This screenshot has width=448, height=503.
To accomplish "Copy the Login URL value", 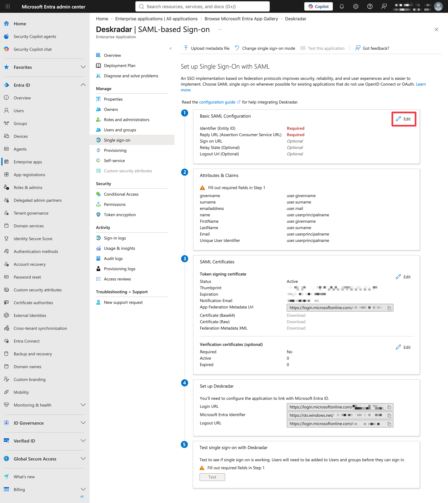I will [x=389, y=407].
